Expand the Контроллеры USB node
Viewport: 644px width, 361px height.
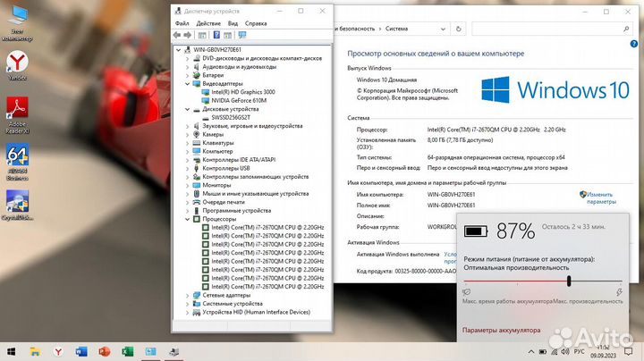188,168
